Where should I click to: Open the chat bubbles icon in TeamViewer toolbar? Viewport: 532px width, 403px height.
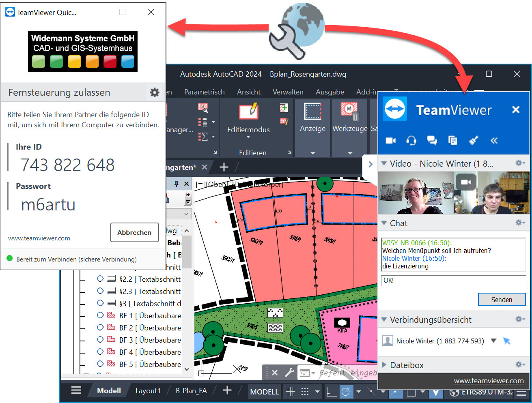click(x=432, y=140)
